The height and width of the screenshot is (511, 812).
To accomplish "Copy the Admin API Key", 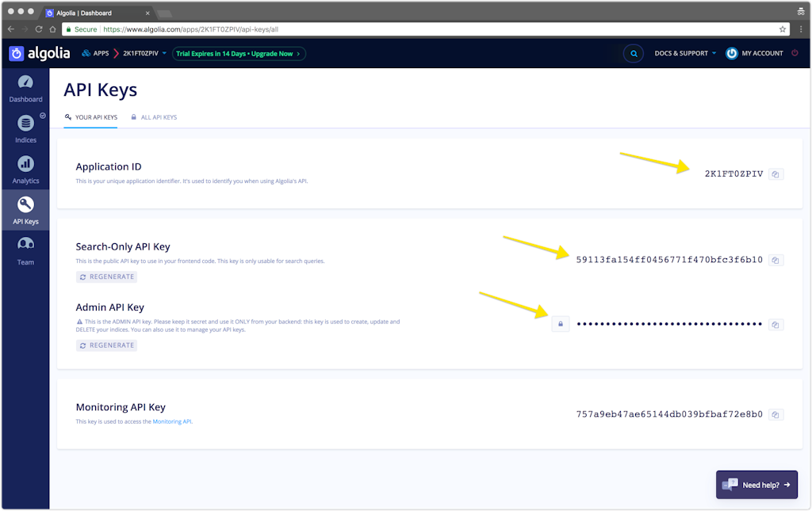I will (776, 325).
